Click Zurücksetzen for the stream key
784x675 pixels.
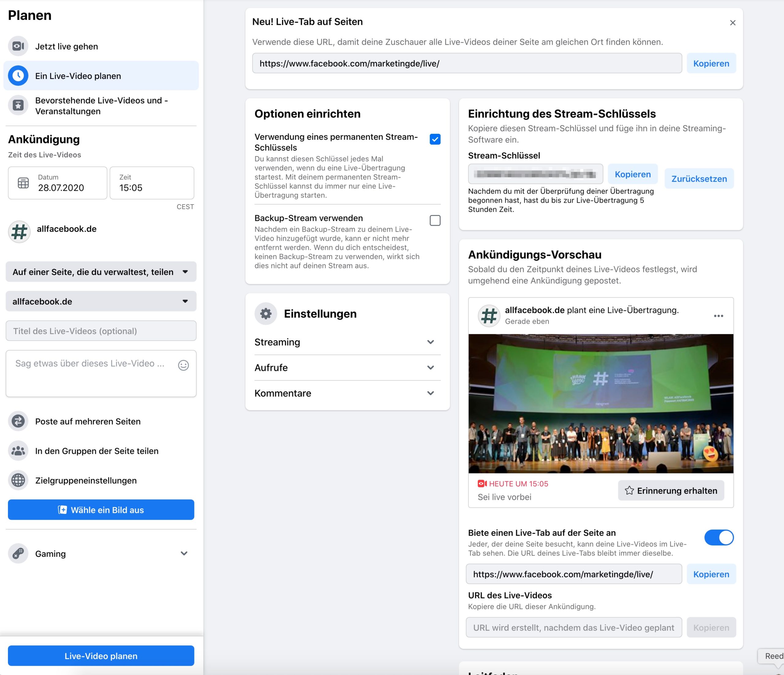coord(699,179)
